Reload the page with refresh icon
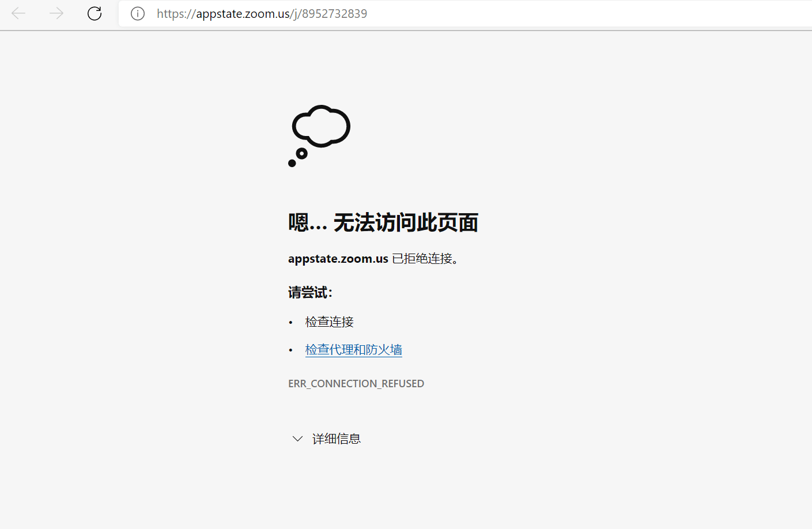This screenshot has width=812, height=529. (x=95, y=13)
